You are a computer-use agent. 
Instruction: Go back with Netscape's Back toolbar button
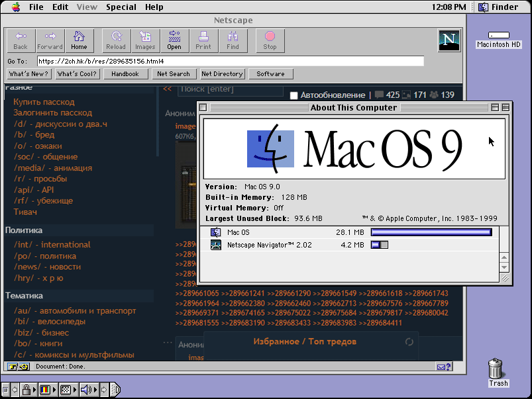click(x=21, y=40)
